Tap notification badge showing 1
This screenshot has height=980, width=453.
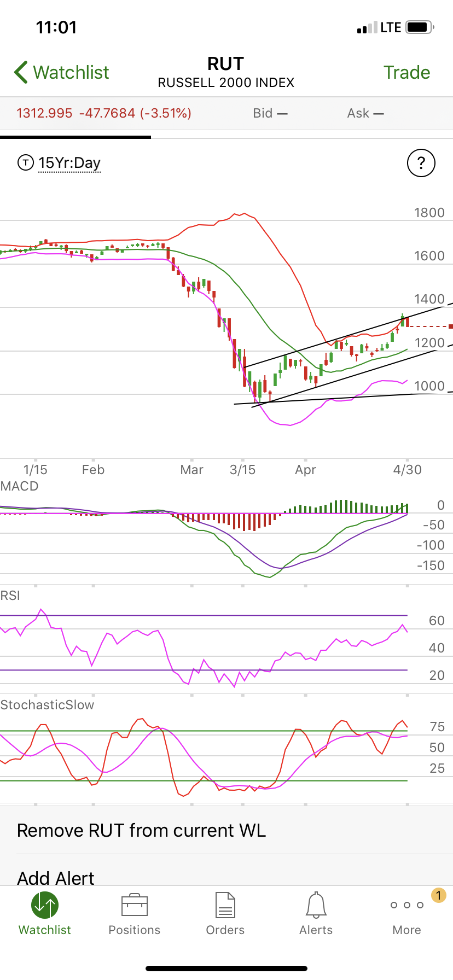(438, 895)
